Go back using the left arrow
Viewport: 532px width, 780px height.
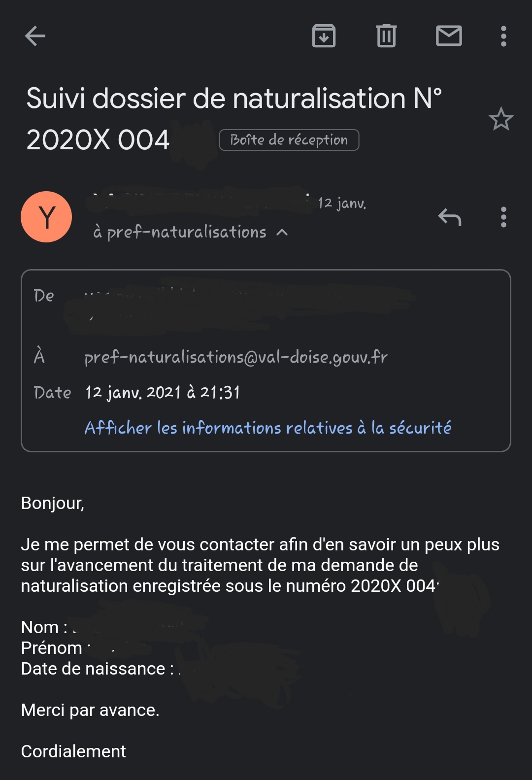35,36
